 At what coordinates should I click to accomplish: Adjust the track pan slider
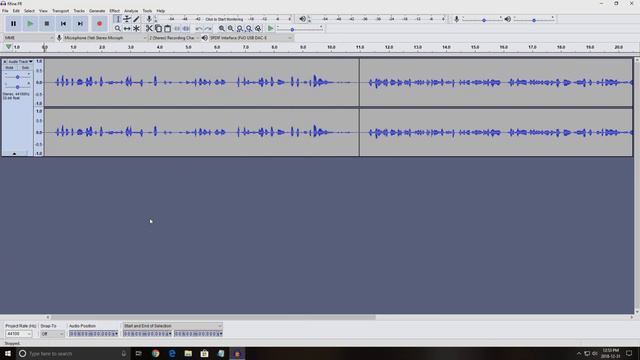click(x=18, y=87)
